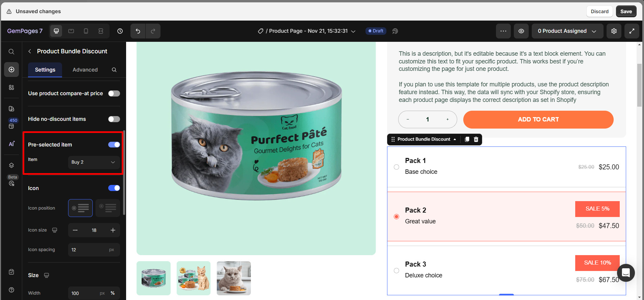This screenshot has width=644, height=300.
Task: Open the Item dropdown showing Buy 2
Action: pyautogui.click(x=94, y=162)
